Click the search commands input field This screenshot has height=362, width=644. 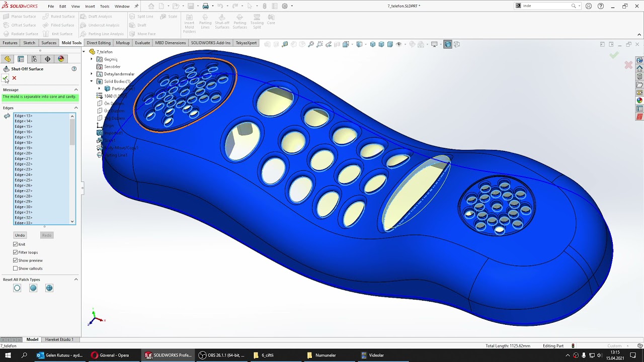click(545, 6)
